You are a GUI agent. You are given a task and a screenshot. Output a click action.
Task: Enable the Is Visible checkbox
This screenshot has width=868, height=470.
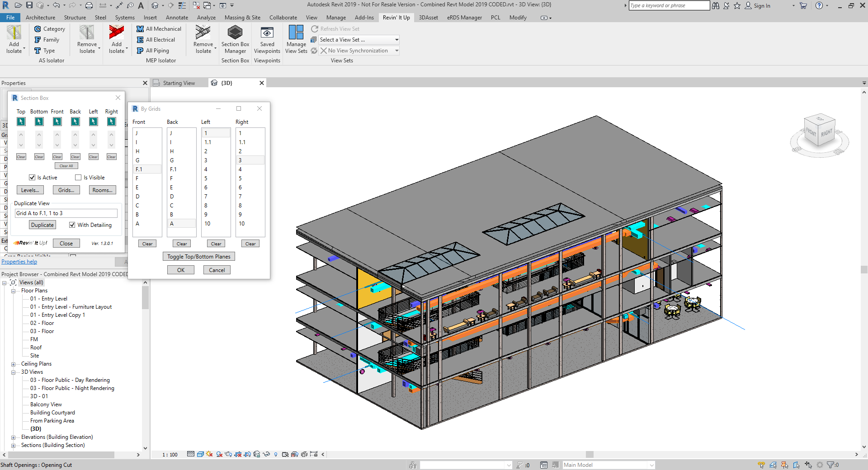pyautogui.click(x=78, y=178)
